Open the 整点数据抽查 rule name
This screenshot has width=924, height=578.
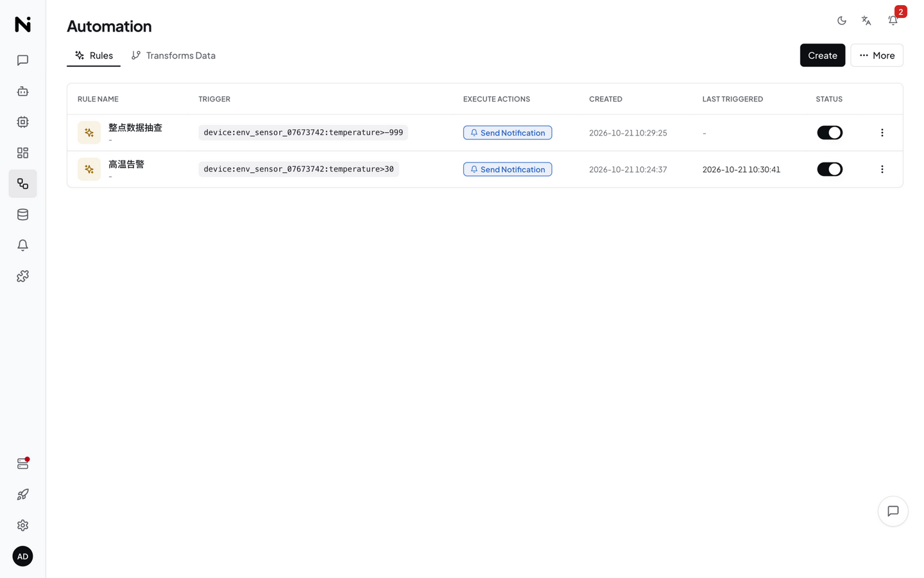(x=135, y=128)
